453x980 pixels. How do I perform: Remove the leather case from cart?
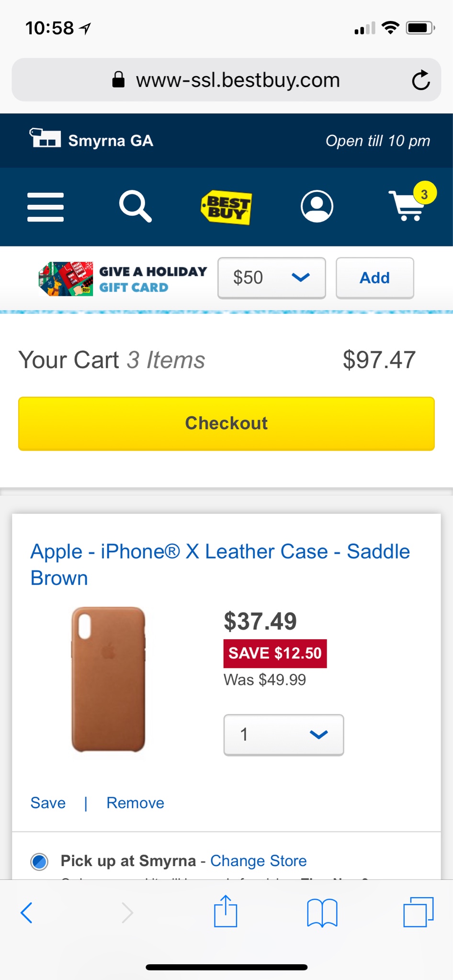(135, 802)
